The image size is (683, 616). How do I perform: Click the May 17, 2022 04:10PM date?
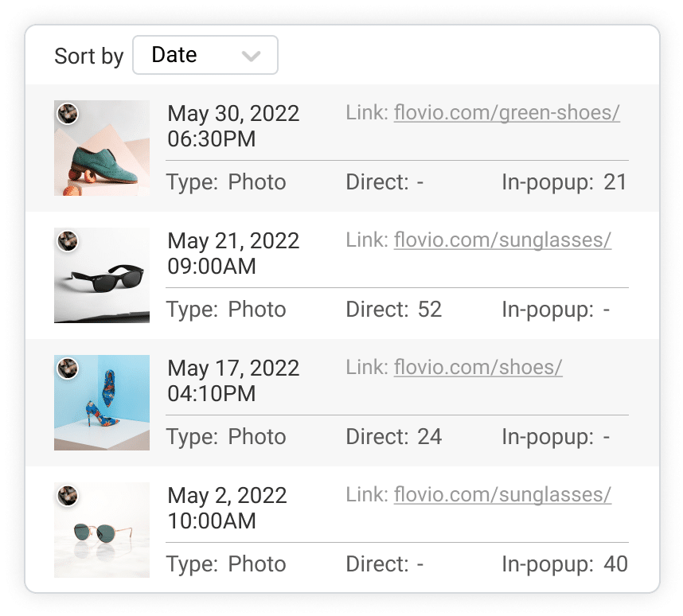[233, 380]
